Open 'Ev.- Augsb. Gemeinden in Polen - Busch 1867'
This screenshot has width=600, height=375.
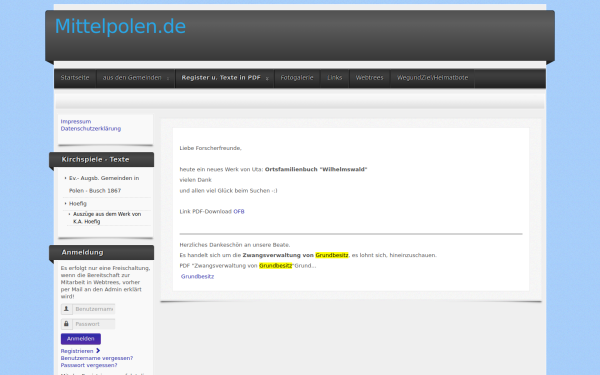click(104, 184)
